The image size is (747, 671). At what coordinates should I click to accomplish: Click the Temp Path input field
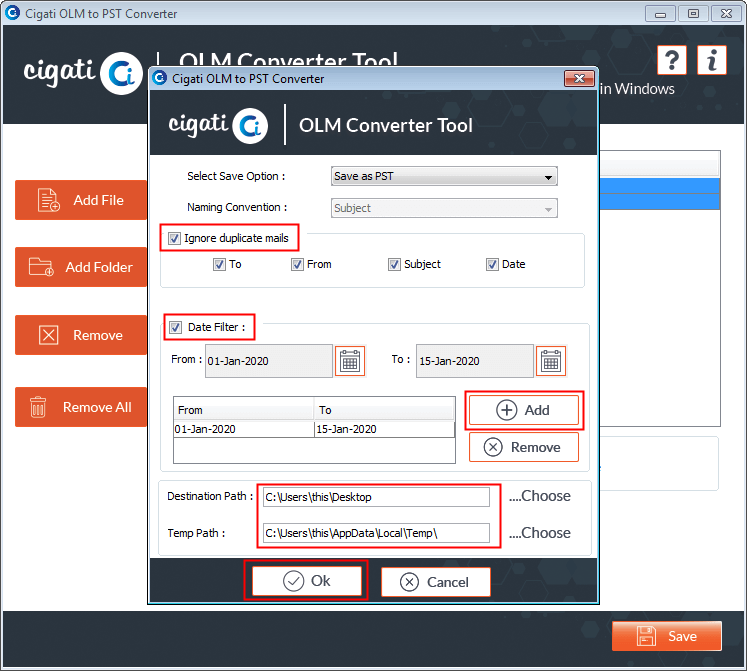(376, 533)
